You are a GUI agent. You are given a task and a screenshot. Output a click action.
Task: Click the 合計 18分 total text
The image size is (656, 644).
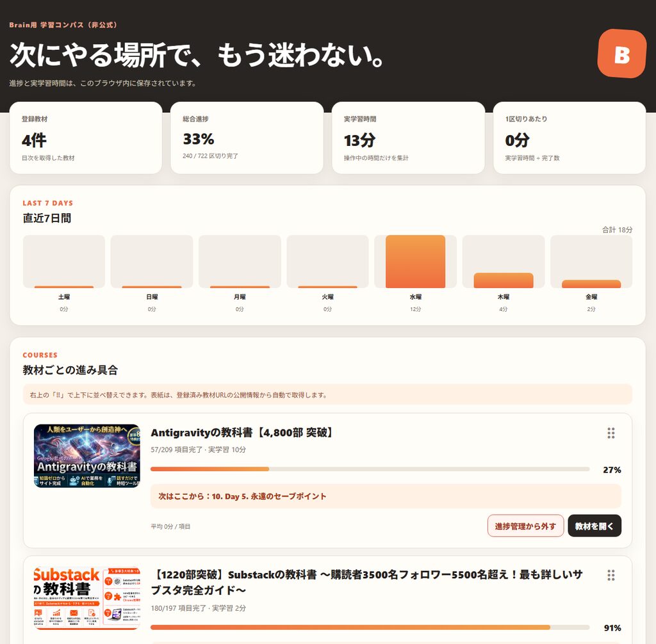[x=617, y=230]
